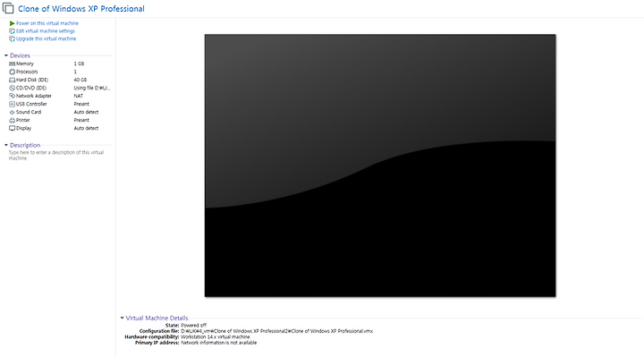This screenshot has height=357, width=644.
Task: Select the Network Adapter icon
Action: [x=12, y=96]
